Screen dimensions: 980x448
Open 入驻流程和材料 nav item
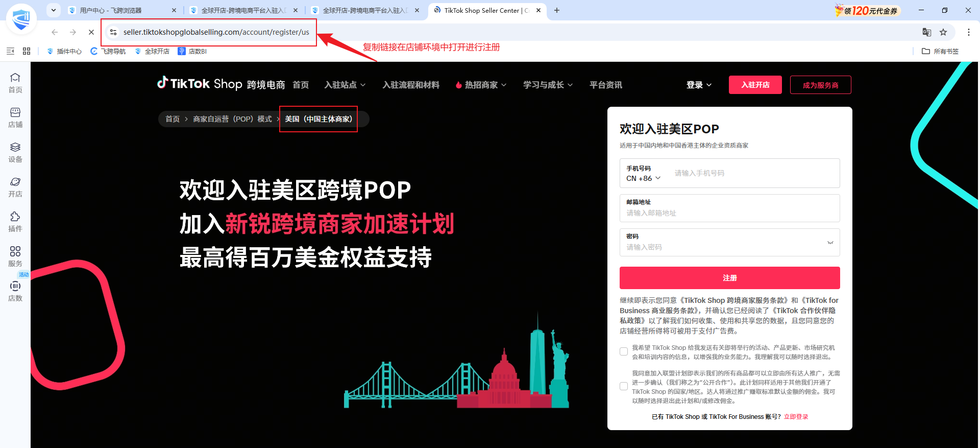pyautogui.click(x=411, y=85)
